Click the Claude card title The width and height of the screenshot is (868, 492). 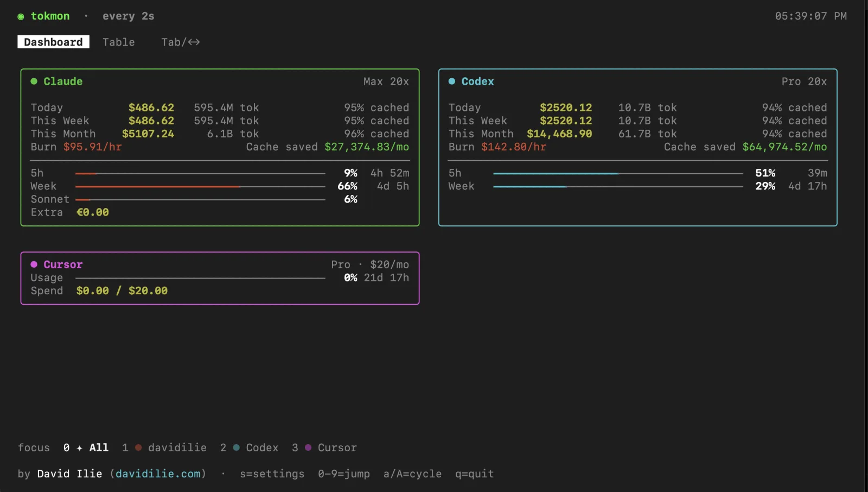click(x=63, y=81)
